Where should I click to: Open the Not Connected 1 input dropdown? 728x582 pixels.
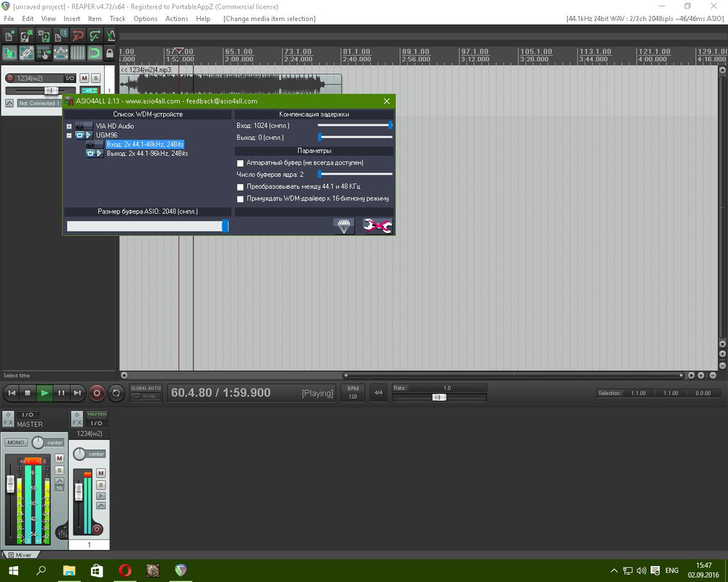(x=39, y=103)
